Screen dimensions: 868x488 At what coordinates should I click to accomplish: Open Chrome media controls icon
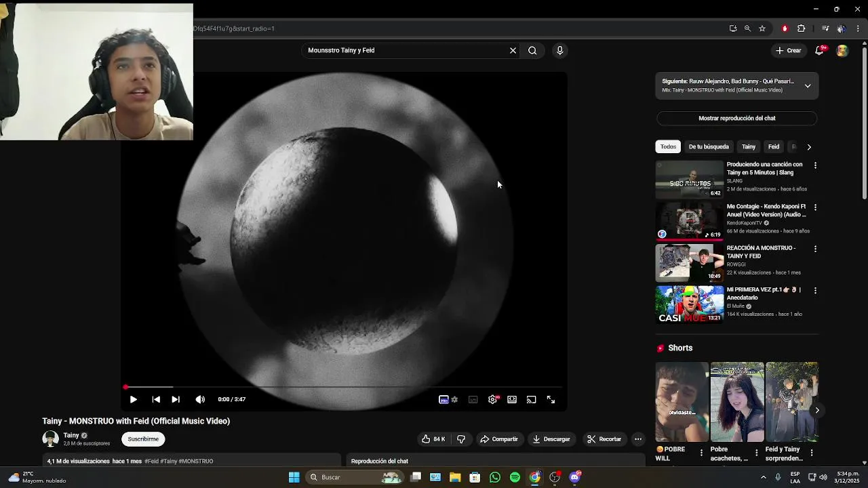coord(825,28)
